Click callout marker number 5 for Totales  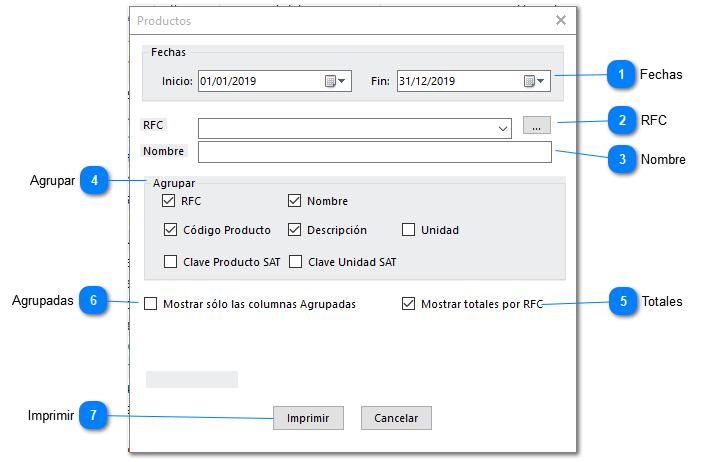coord(622,301)
